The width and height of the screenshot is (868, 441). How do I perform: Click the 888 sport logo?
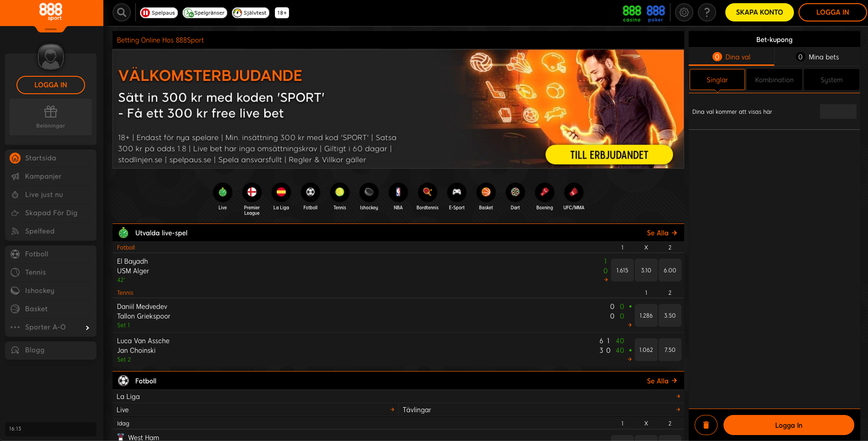pos(51,12)
